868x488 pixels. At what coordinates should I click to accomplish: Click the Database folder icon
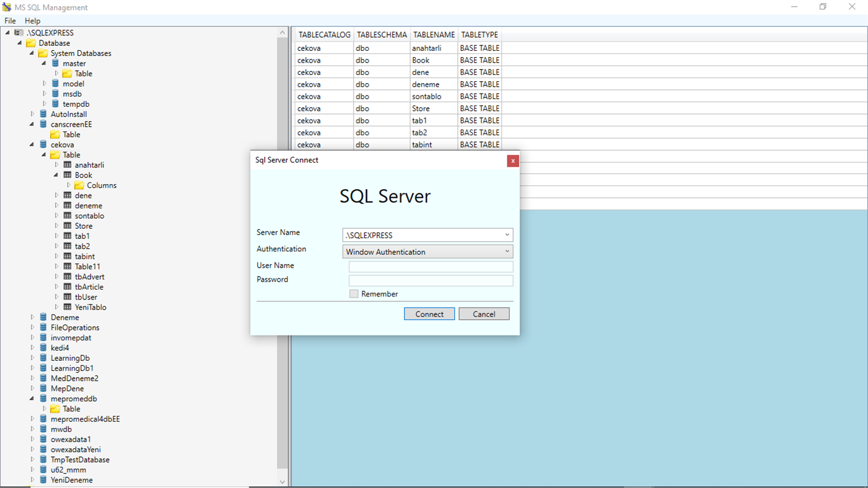pos(31,43)
